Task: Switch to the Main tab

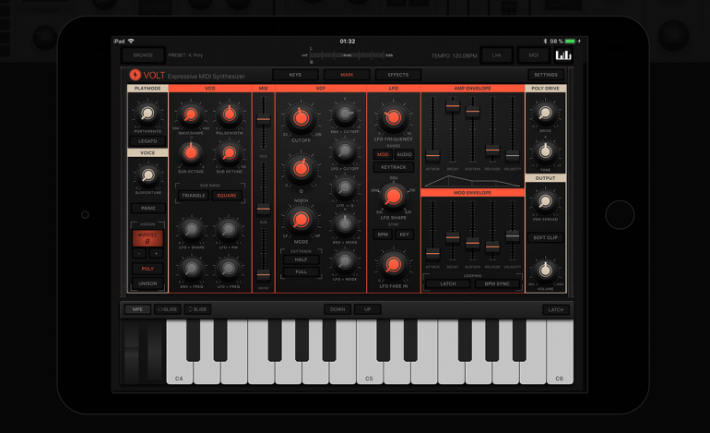Action: 347,75
